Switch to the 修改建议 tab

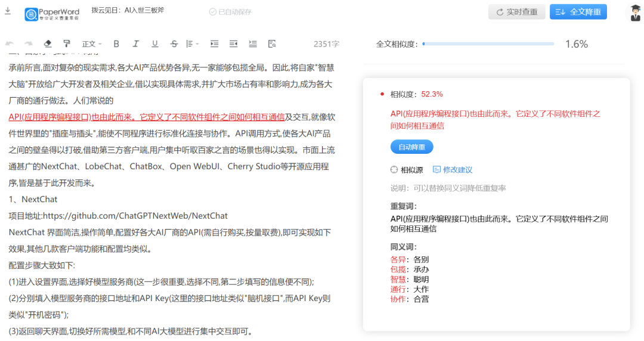(453, 170)
